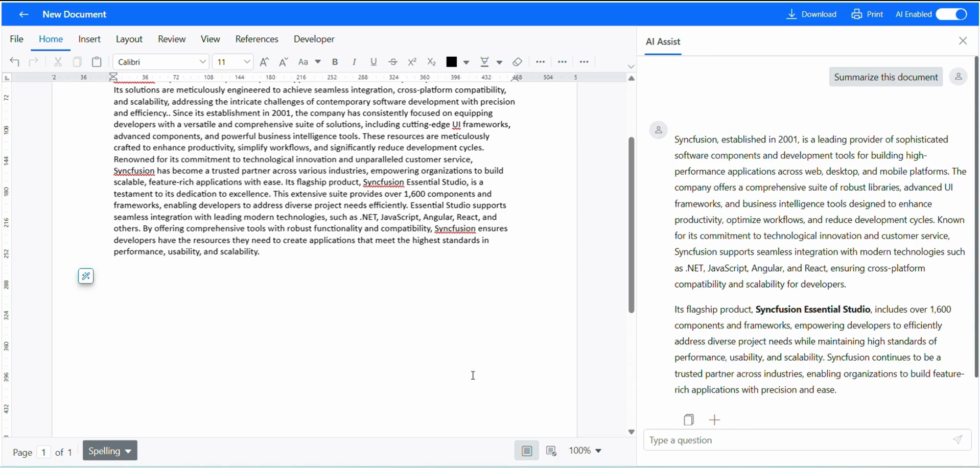Apply italic formatting
Screen dimensions: 980x468
(x=354, y=62)
